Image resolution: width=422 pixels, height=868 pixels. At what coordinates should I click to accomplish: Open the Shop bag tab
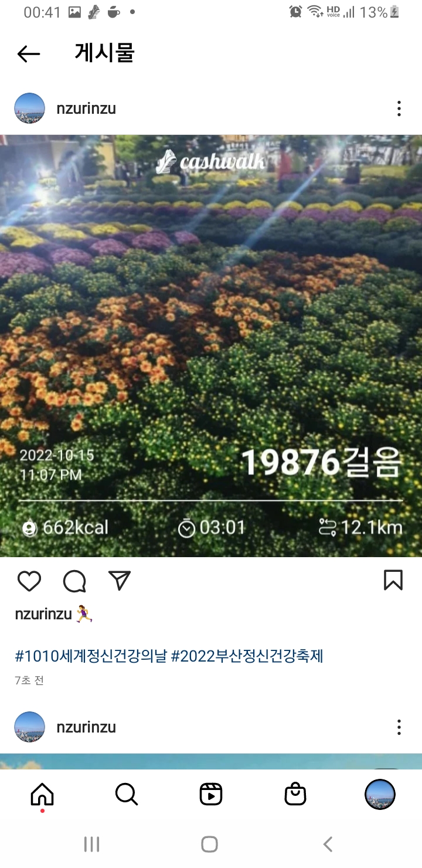pyautogui.click(x=295, y=795)
